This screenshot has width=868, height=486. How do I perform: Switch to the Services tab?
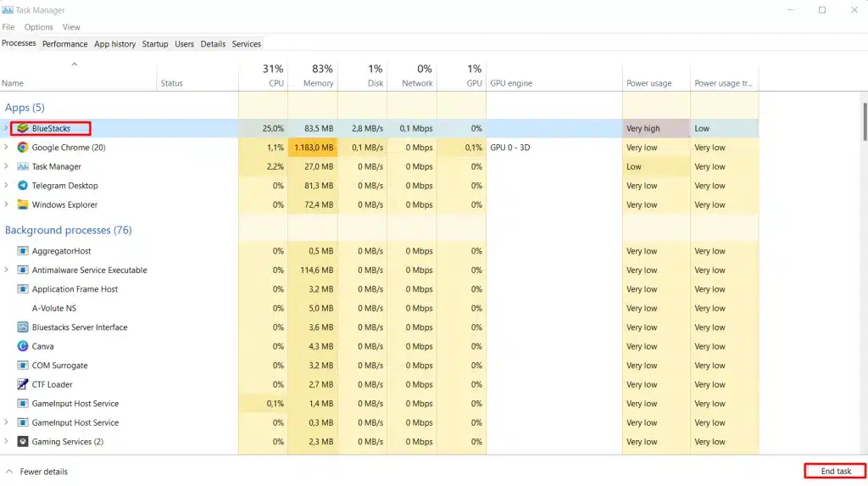pyautogui.click(x=247, y=44)
